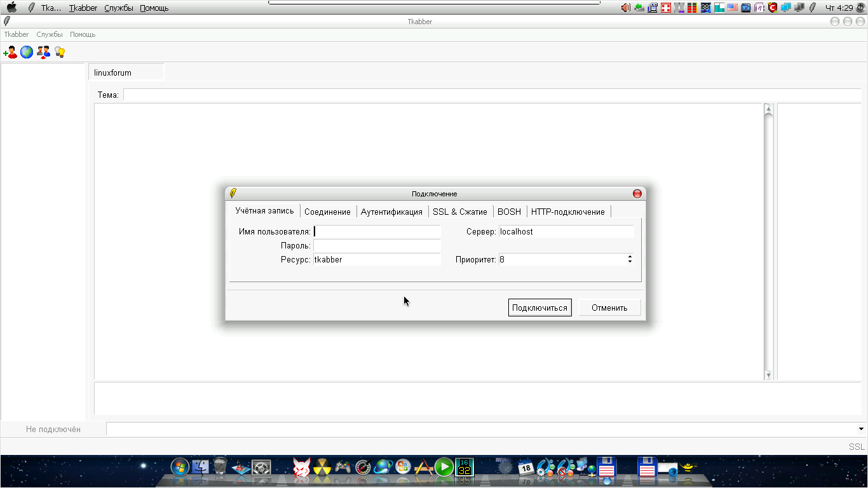Open the trash can dock icon
868x488 pixels.
[x=220, y=467]
